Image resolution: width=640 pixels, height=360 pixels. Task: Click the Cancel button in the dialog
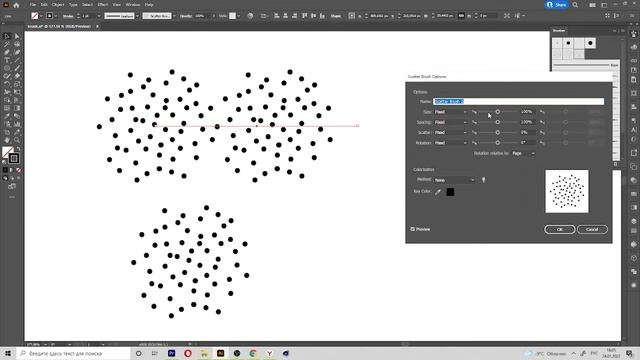tap(592, 229)
